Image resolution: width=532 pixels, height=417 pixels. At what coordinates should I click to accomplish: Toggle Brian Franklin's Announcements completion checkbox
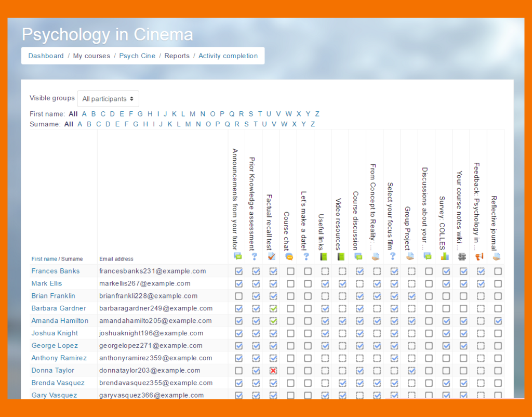(238, 296)
